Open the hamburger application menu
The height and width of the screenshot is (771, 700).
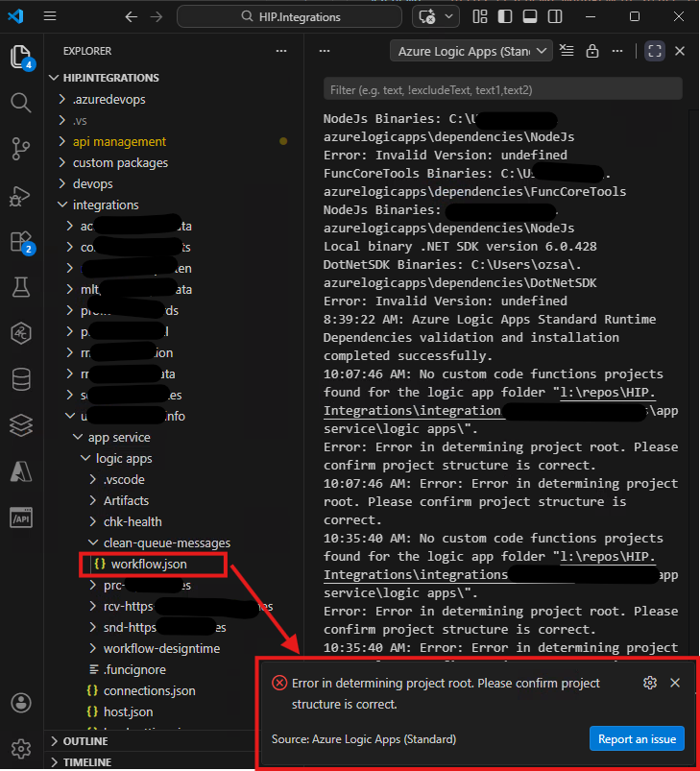50,17
